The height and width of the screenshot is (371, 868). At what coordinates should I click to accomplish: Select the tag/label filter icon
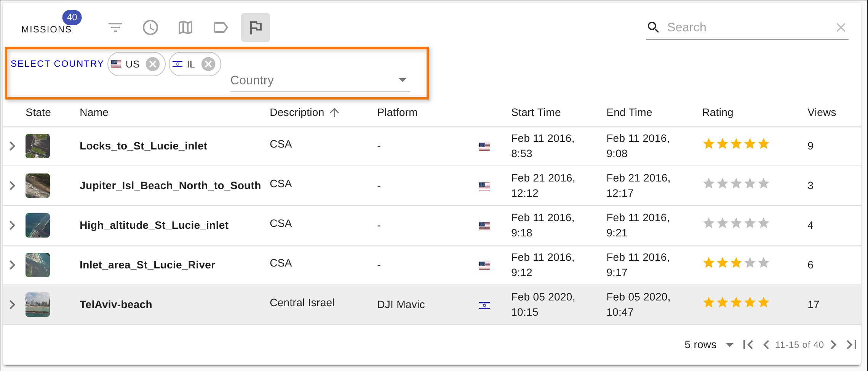tap(221, 27)
